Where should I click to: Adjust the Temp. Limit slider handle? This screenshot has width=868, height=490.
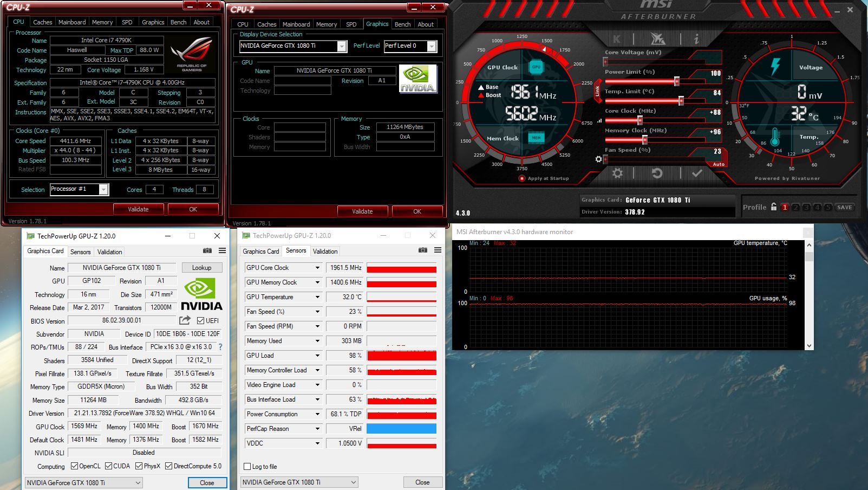(x=681, y=101)
